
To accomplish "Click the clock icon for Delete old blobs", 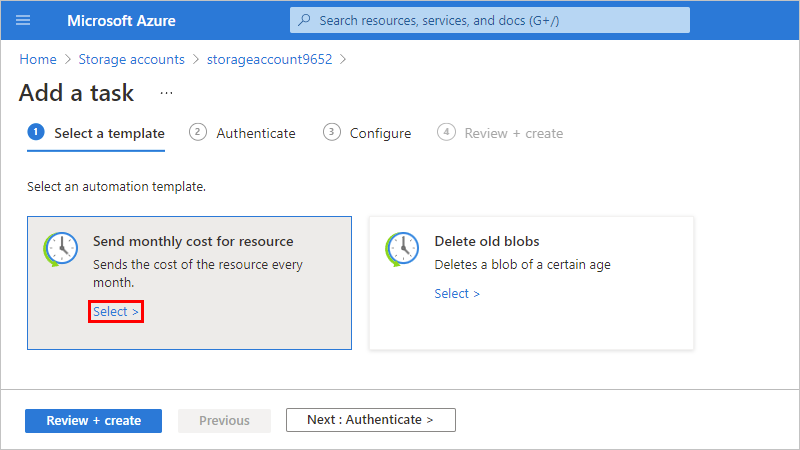I will (402, 249).
